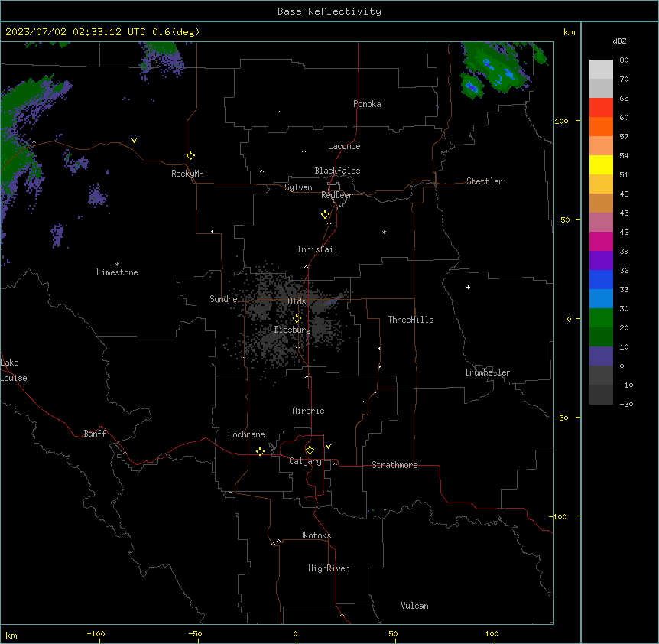
Task: Select the yellow 54 dBZ color swatch
Action: click(x=601, y=164)
